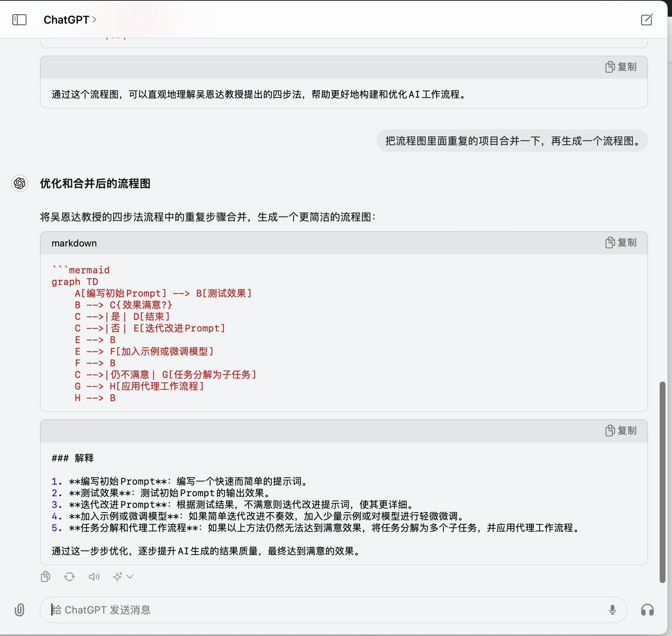
Task: Click the code line H[应用代理工作流程]
Action: click(x=139, y=386)
